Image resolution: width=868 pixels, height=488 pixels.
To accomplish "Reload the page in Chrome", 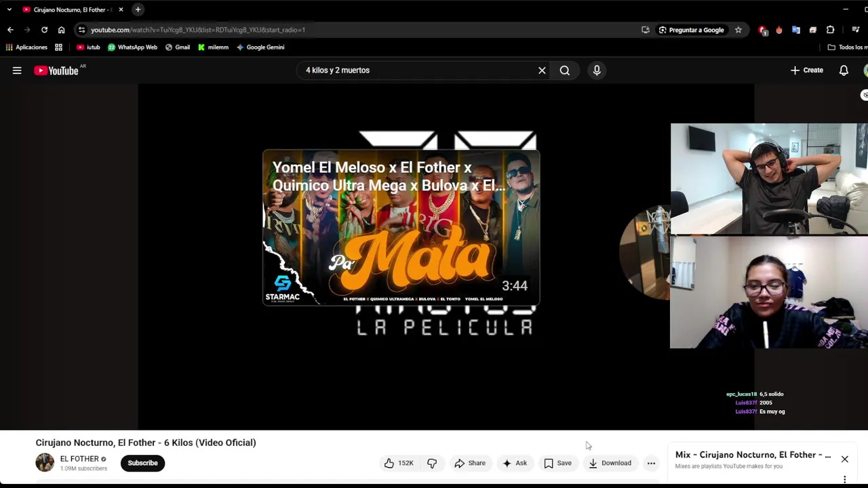I will point(44,30).
